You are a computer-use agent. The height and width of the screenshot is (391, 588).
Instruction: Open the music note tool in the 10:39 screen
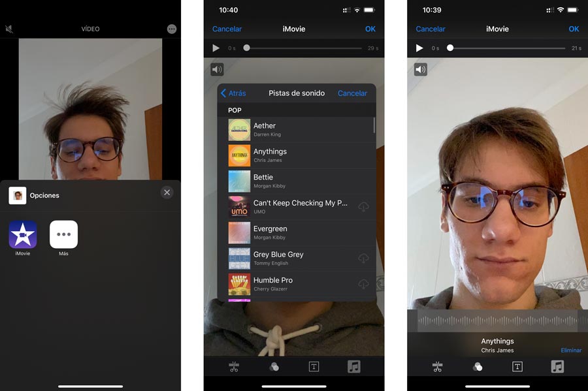pyautogui.click(x=557, y=367)
